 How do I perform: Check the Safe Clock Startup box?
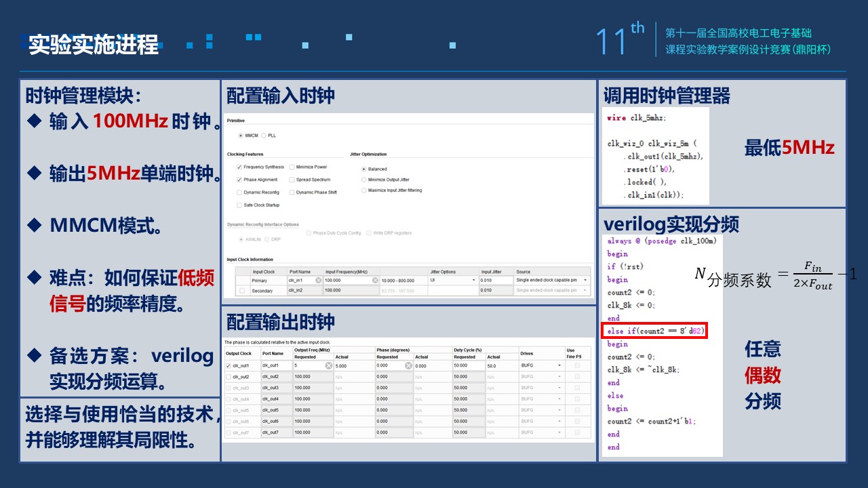coord(239,205)
